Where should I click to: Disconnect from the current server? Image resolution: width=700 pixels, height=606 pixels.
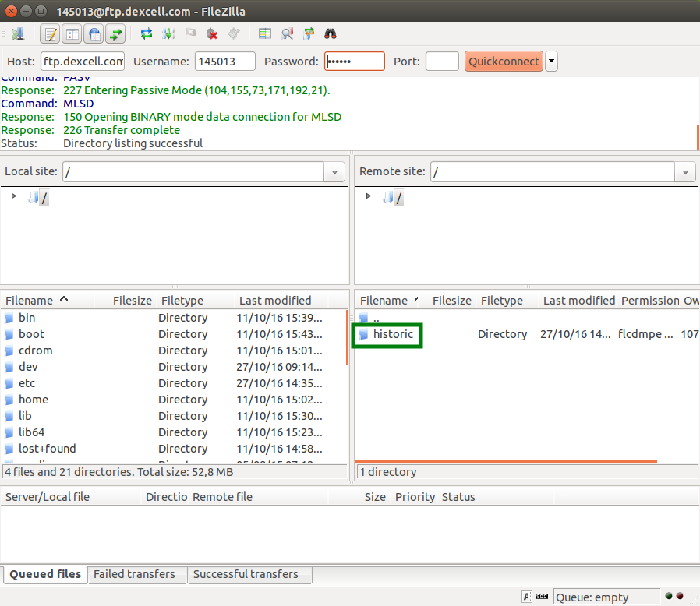click(212, 34)
